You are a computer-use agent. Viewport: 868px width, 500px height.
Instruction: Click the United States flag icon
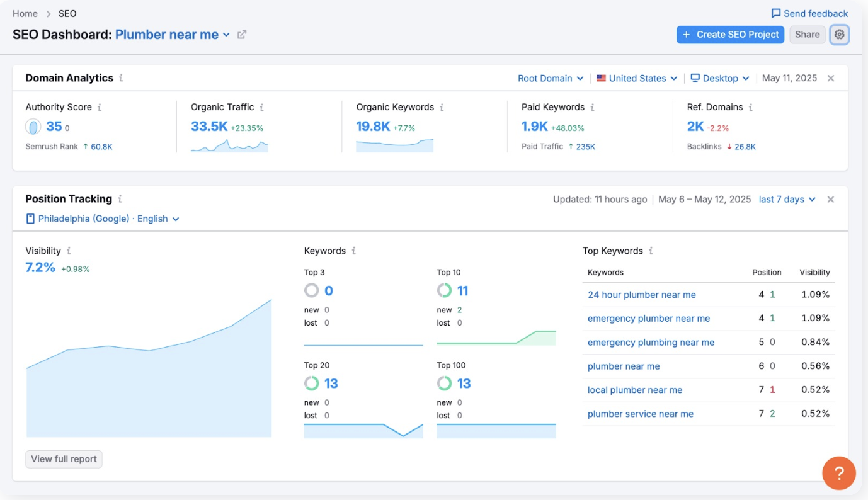600,78
